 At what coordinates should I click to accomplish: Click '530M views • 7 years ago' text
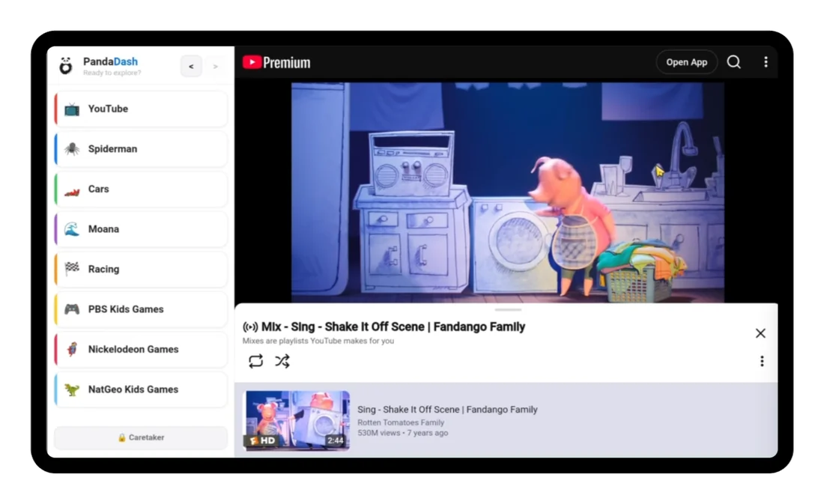pyautogui.click(x=402, y=433)
